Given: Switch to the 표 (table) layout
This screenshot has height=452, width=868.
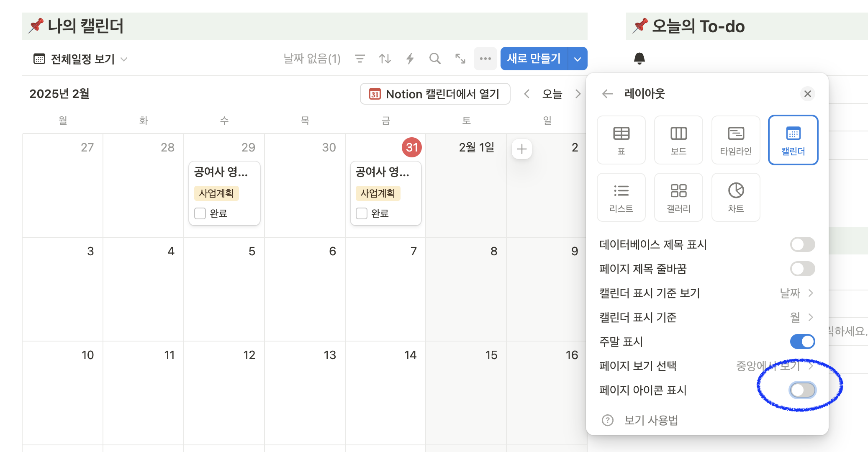Looking at the screenshot, I should click(621, 140).
